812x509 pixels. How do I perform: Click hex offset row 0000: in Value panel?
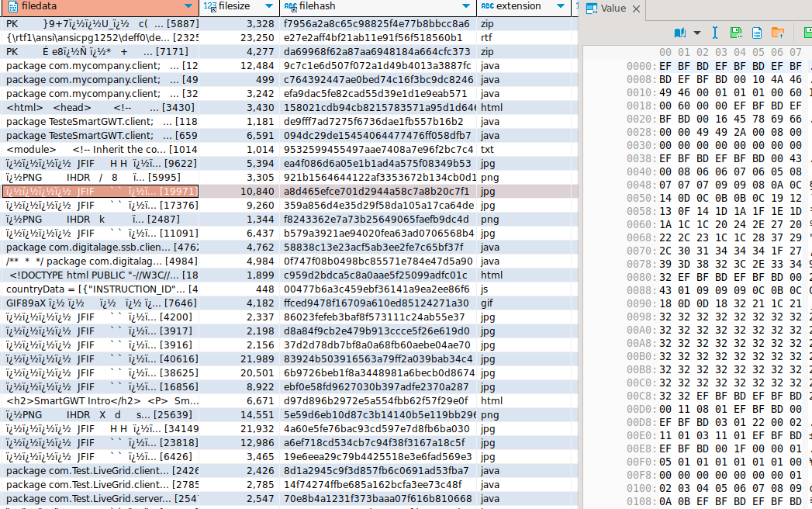pos(641,67)
